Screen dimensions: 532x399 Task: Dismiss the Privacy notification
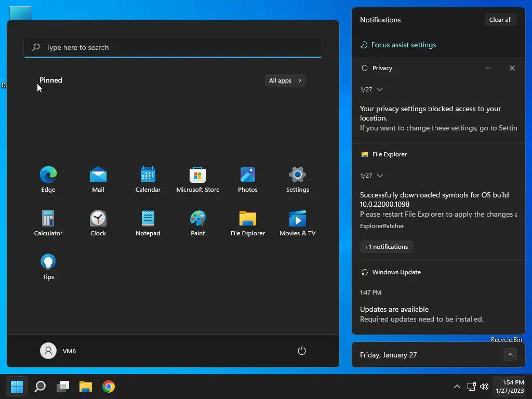(x=512, y=68)
